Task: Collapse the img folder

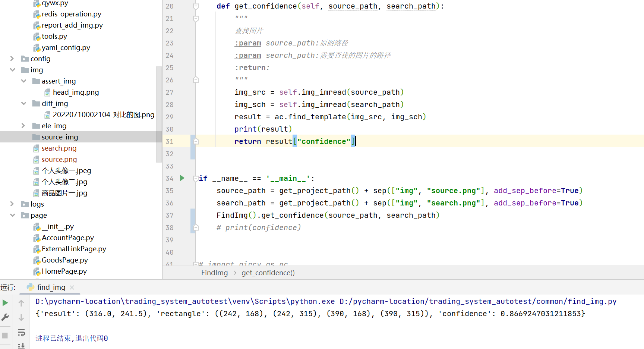Action: tap(12, 70)
